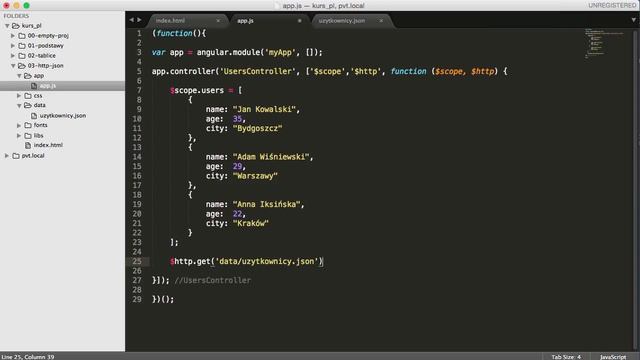Collapse the 03-http-json folder arrow

point(13,66)
